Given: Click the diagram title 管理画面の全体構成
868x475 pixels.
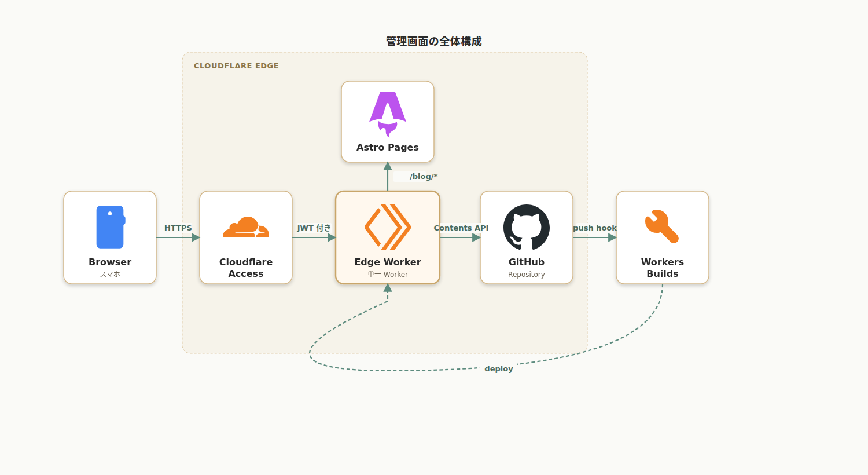Looking at the screenshot, I should point(434,41).
